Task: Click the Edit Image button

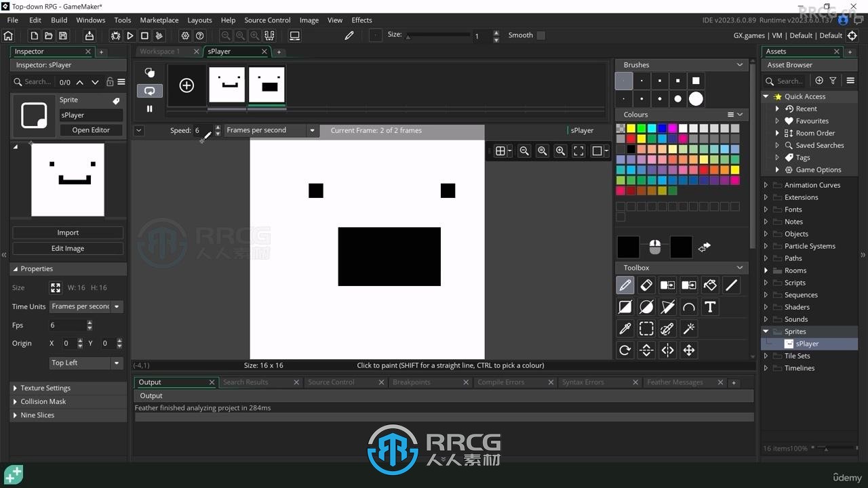Action: pos(68,248)
